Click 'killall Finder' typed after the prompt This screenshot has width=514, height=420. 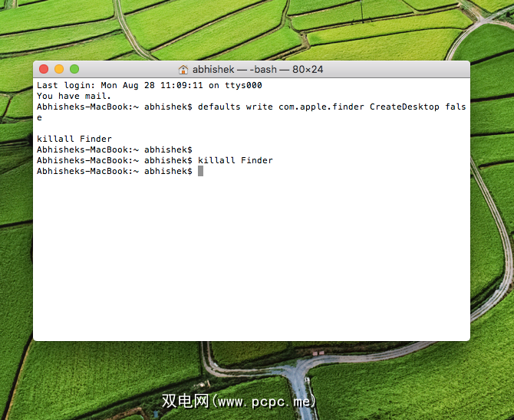[x=235, y=160]
